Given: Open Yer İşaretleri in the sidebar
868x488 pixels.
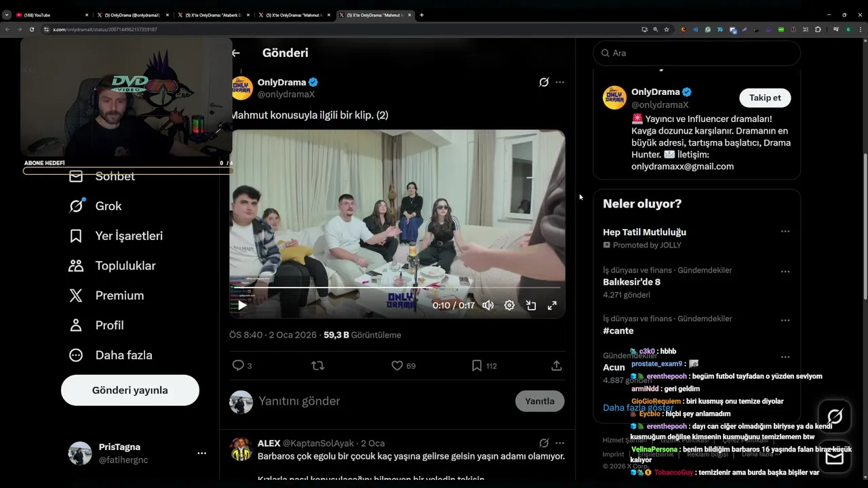Looking at the screenshot, I should pos(115,236).
